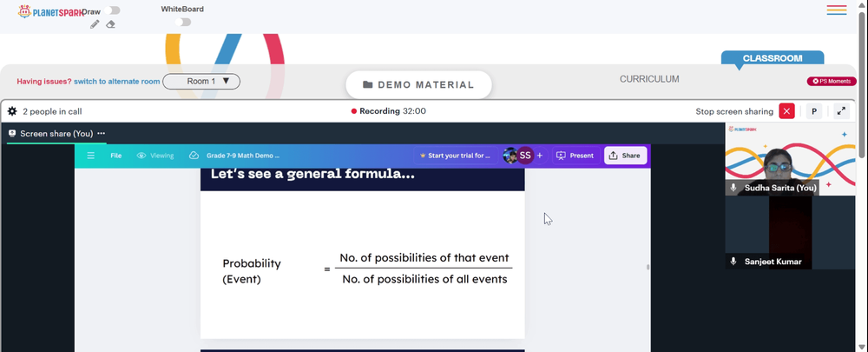This screenshot has height=352, width=868.
Task: Expand the Room 1 dropdown
Action: pyautogui.click(x=201, y=82)
